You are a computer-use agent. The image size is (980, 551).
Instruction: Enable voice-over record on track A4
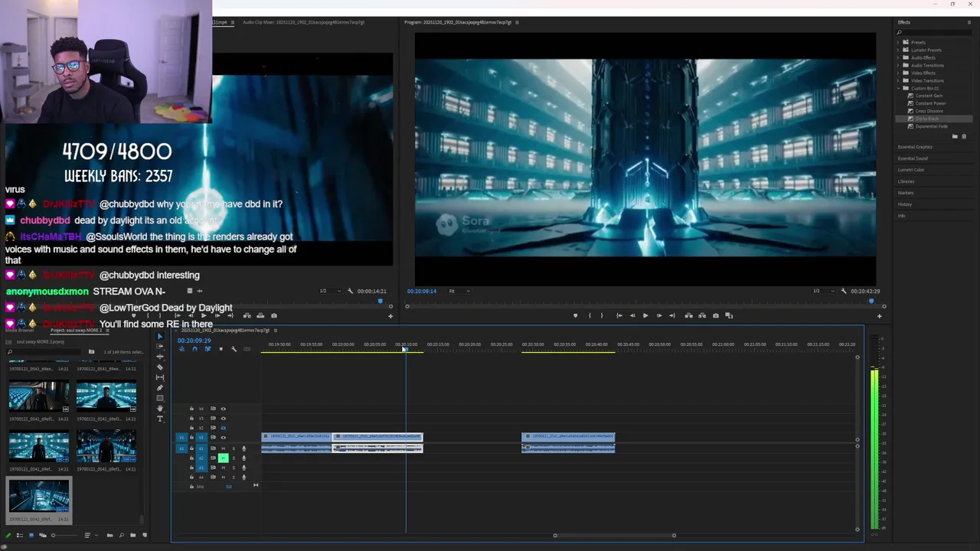point(243,478)
